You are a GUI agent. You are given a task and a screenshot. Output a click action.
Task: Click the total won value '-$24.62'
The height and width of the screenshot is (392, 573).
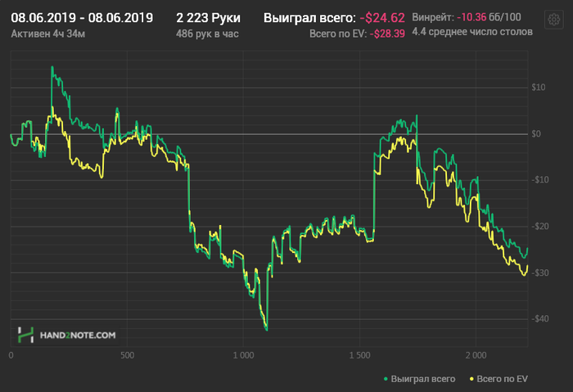(382, 18)
